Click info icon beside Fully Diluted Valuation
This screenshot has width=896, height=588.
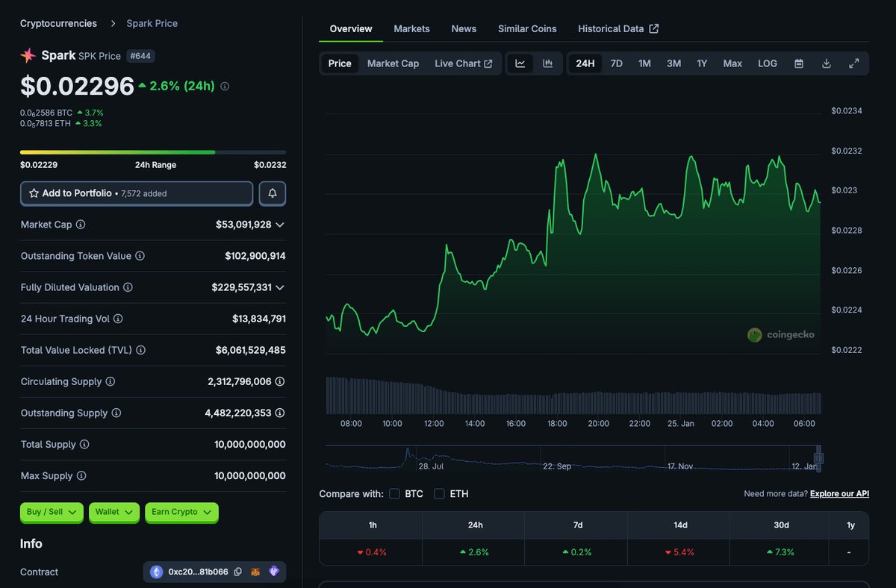point(128,287)
